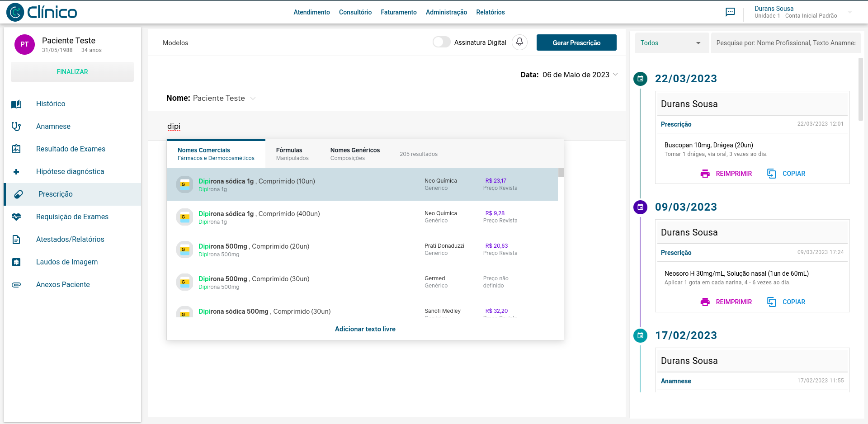868x424 pixels.
Task: Switch to the Nomes Genéricos tab
Action: 355,154
